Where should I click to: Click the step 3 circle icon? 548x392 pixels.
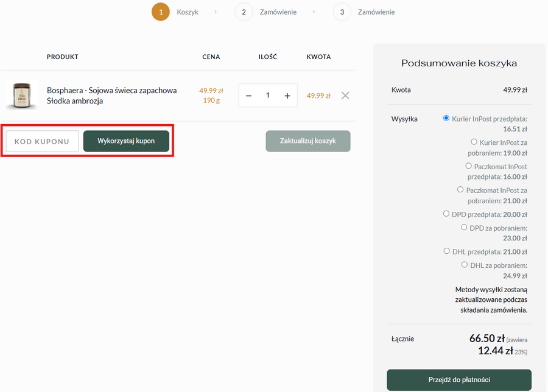point(342,12)
